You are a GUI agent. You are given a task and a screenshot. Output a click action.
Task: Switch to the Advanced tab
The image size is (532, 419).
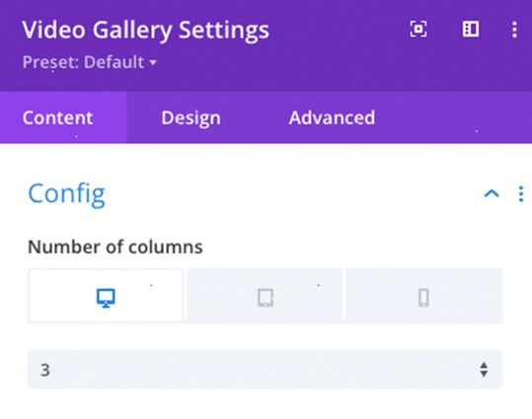coord(332,117)
